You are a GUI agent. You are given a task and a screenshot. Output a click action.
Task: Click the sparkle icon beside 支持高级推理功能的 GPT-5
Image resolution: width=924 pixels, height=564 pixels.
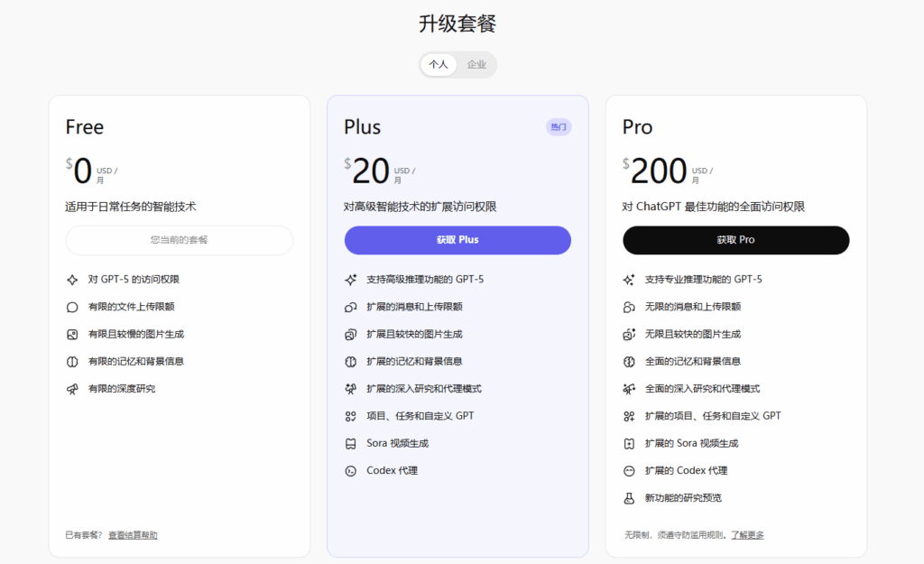[351, 280]
